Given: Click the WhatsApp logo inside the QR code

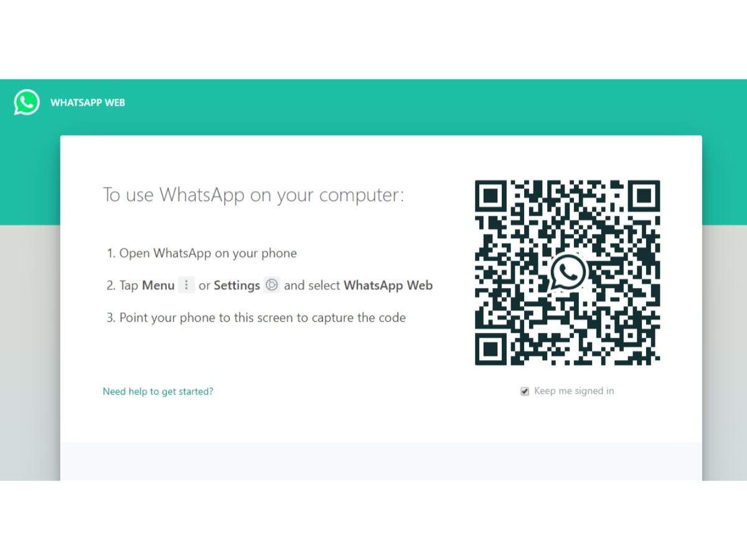Looking at the screenshot, I should pos(568,272).
